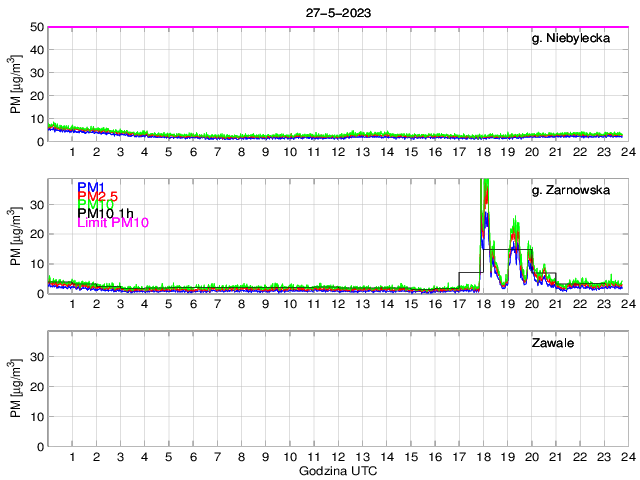
Task: Click y-axis PM label of Zarnowska plot
Action: coord(16,236)
